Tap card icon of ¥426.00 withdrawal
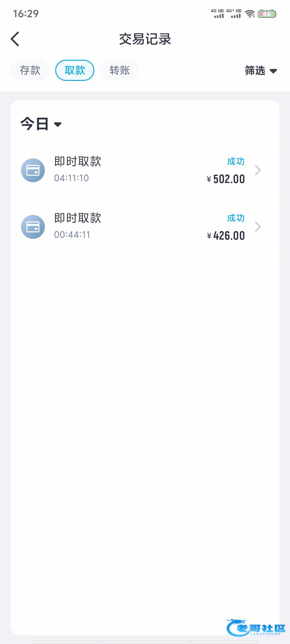290x644 pixels. 33,227
